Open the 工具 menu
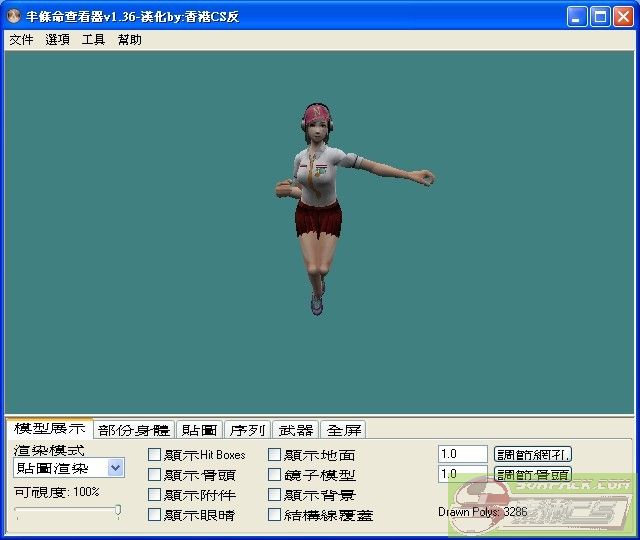This screenshot has width=640, height=540. [x=93, y=40]
